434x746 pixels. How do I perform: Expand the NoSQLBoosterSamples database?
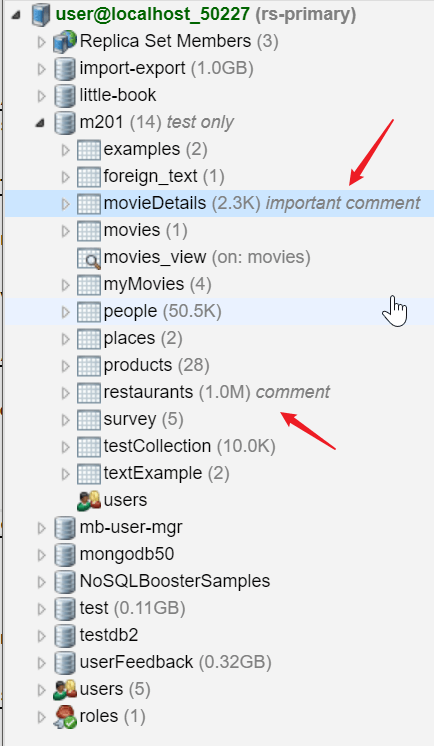click(x=41, y=582)
